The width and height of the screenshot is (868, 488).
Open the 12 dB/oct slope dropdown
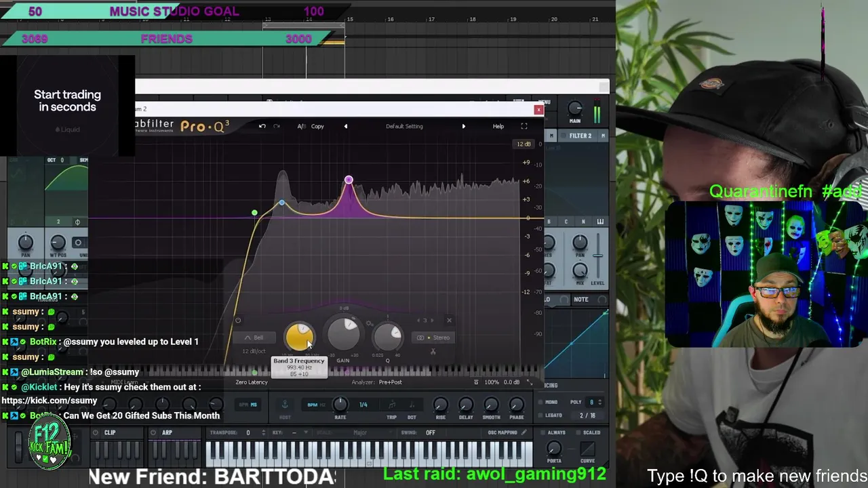coord(254,351)
